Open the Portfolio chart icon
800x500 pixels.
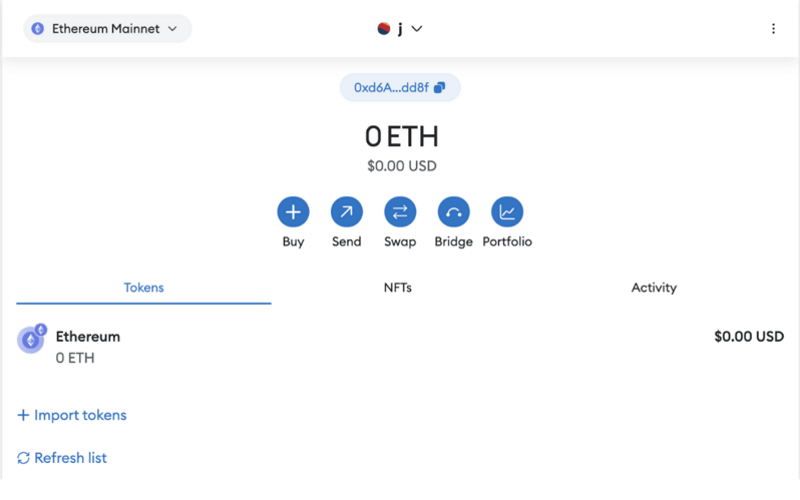tap(507, 212)
